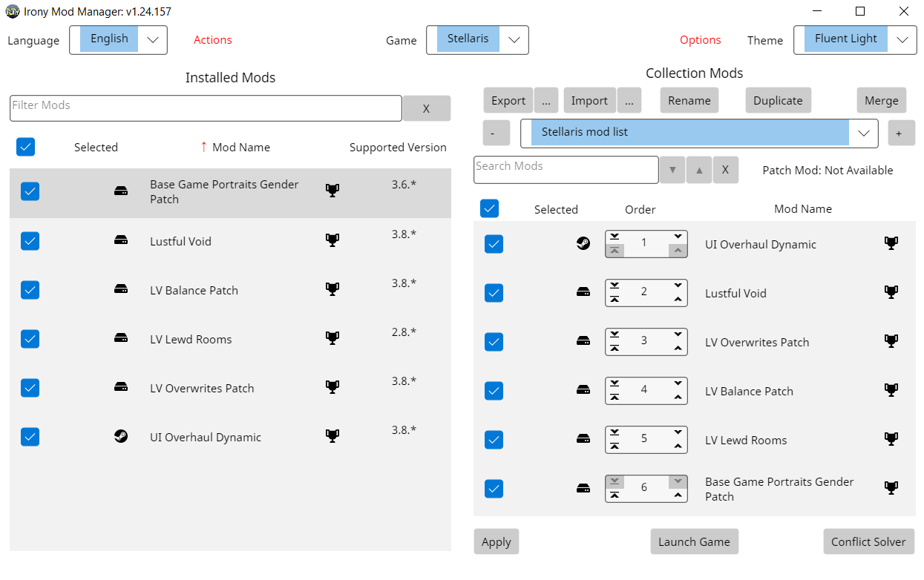Viewport: 924px width, 580px height.
Task: Open the Language dropdown showing English
Action: [118, 40]
